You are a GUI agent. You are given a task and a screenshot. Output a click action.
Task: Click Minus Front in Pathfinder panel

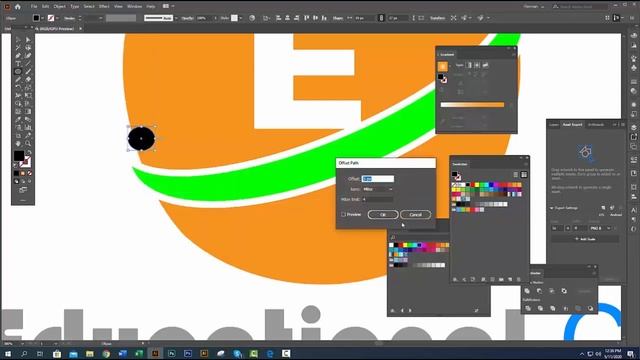pyautogui.click(x=540, y=291)
